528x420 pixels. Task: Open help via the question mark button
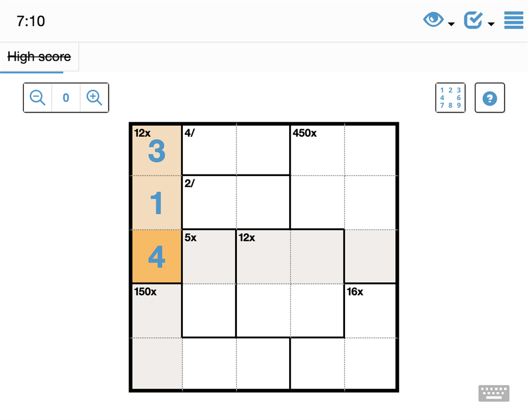point(490,98)
